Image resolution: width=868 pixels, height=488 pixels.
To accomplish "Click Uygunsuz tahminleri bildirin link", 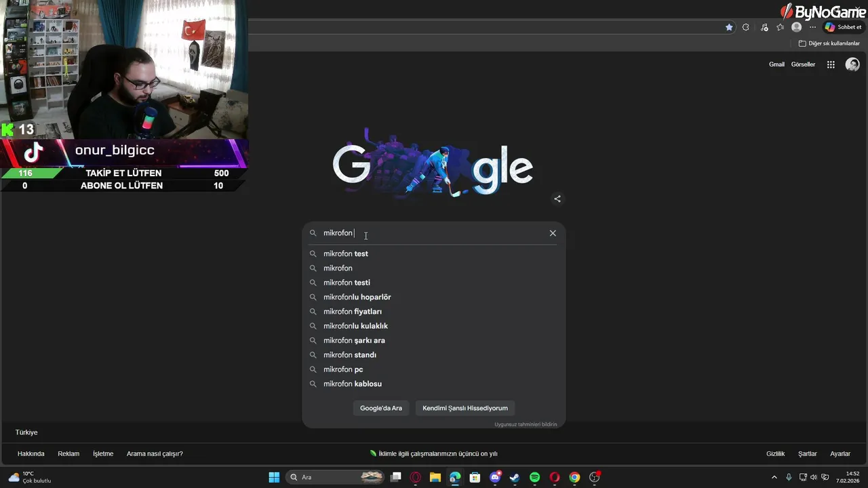I will (x=526, y=424).
